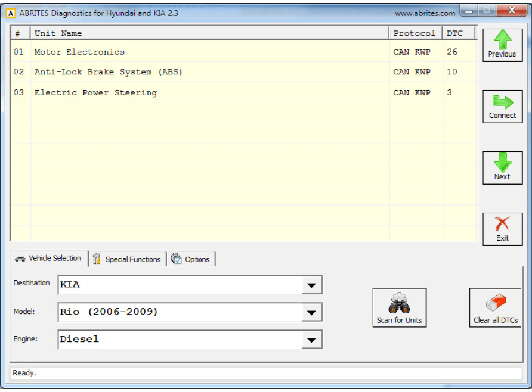This screenshot has height=392, width=532.
Task: Expand the Destination dropdown showing KIA
Action: coord(311,285)
